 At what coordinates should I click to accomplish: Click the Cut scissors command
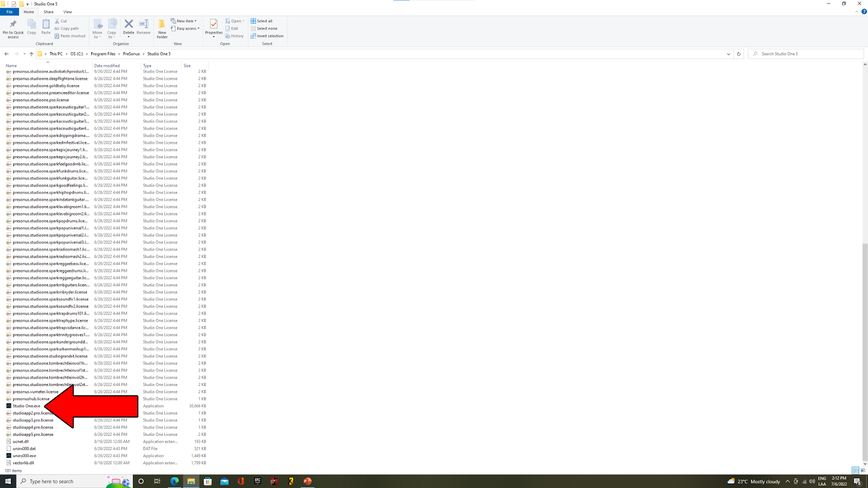click(61, 21)
